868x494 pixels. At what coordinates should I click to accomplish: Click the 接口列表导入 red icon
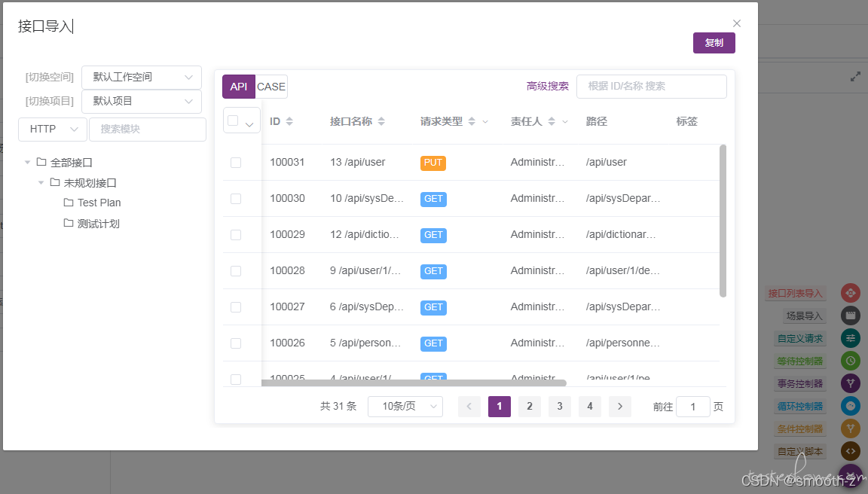(851, 293)
